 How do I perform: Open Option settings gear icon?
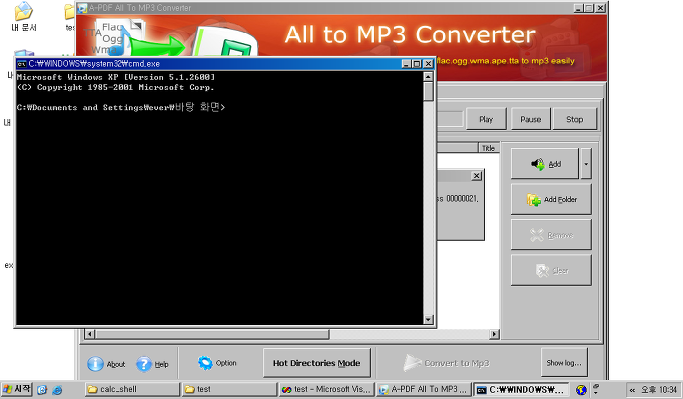coord(205,362)
